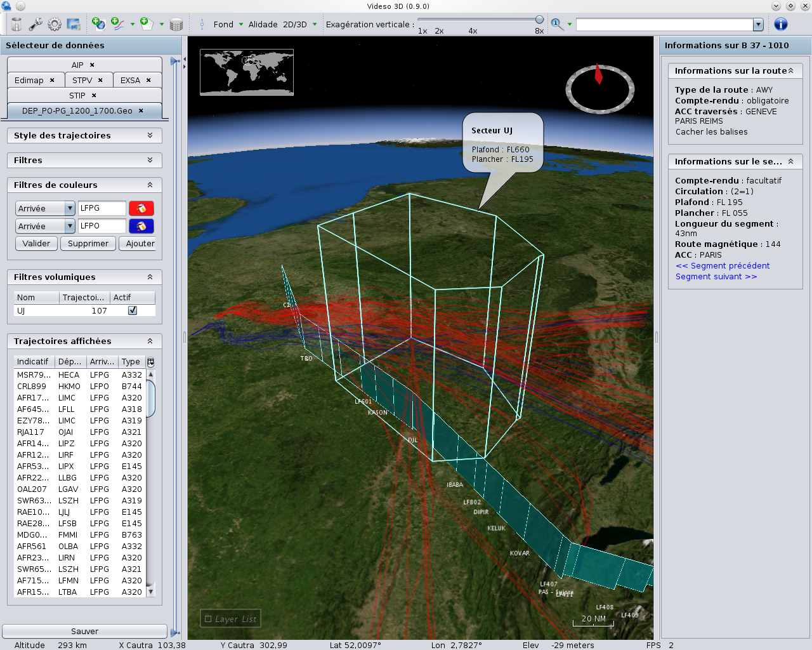Click the toolbar search input field

664,24
